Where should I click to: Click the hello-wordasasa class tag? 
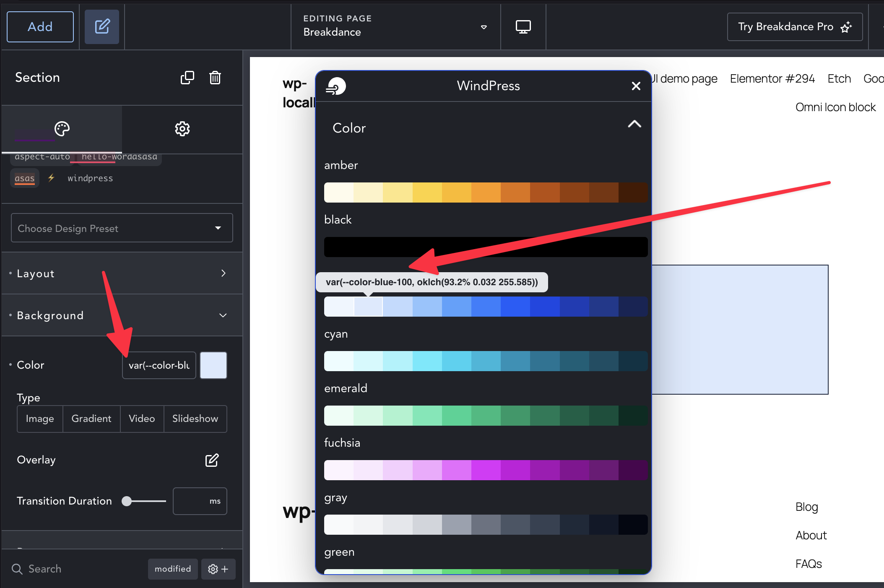119,157
